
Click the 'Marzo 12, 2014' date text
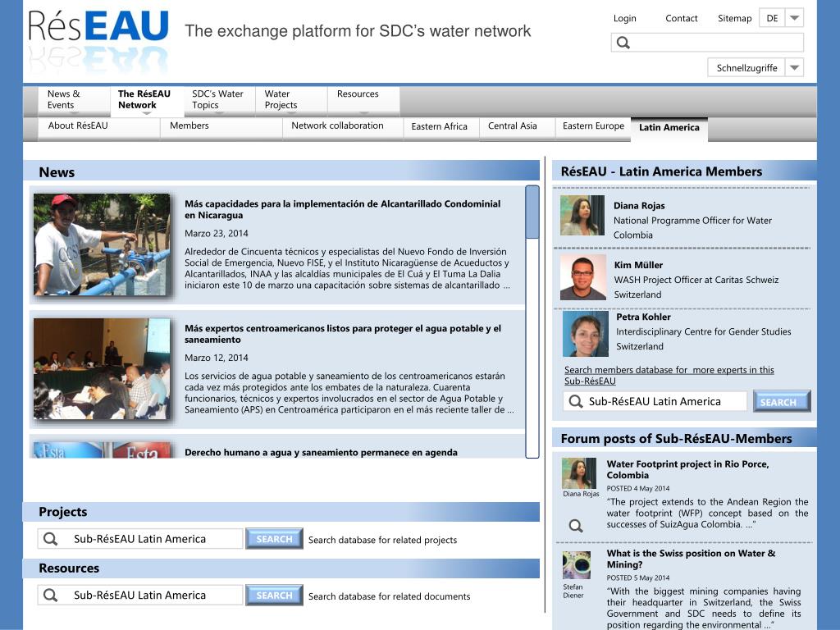pyautogui.click(x=217, y=358)
